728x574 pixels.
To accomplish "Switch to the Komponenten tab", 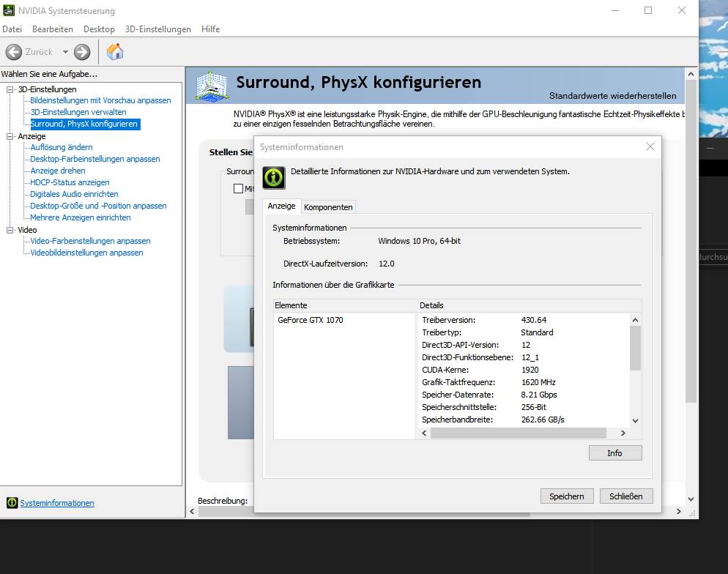I will coord(328,207).
